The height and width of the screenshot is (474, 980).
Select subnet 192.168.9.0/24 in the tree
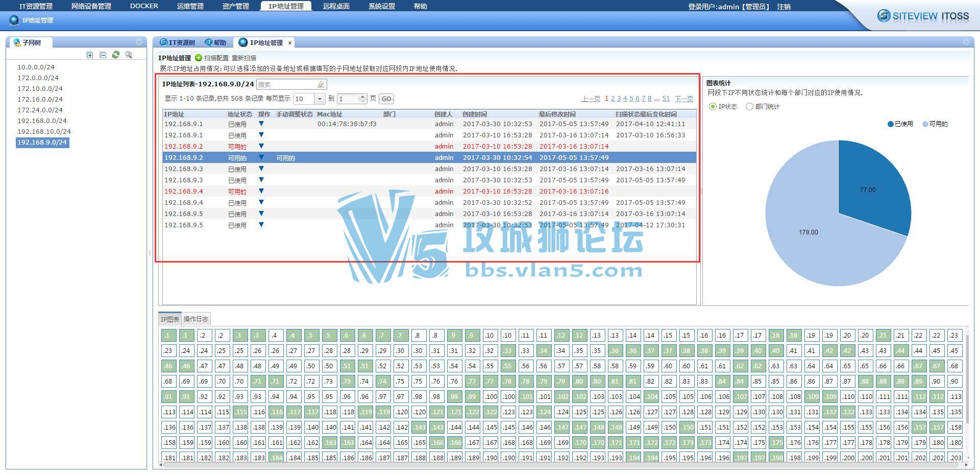pyautogui.click(x=42, y=143)
